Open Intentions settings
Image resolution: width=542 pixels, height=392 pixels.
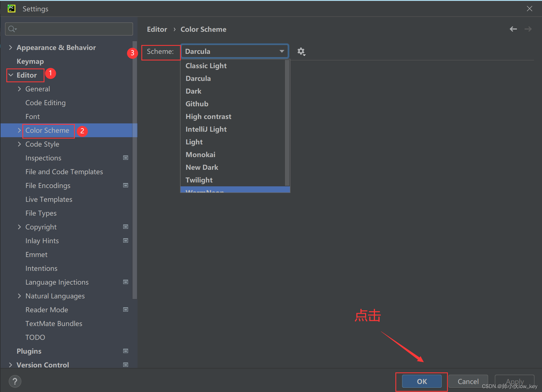pos(41,268)
